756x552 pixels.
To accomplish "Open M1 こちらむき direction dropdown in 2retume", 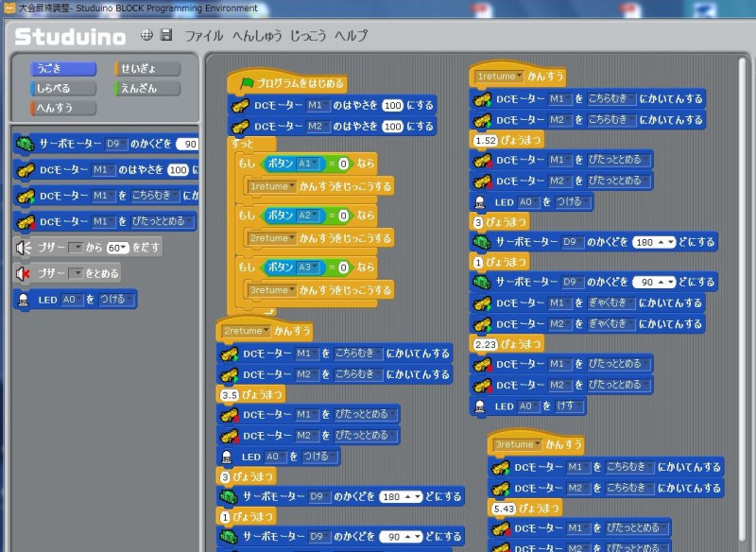I will (358, 354).
